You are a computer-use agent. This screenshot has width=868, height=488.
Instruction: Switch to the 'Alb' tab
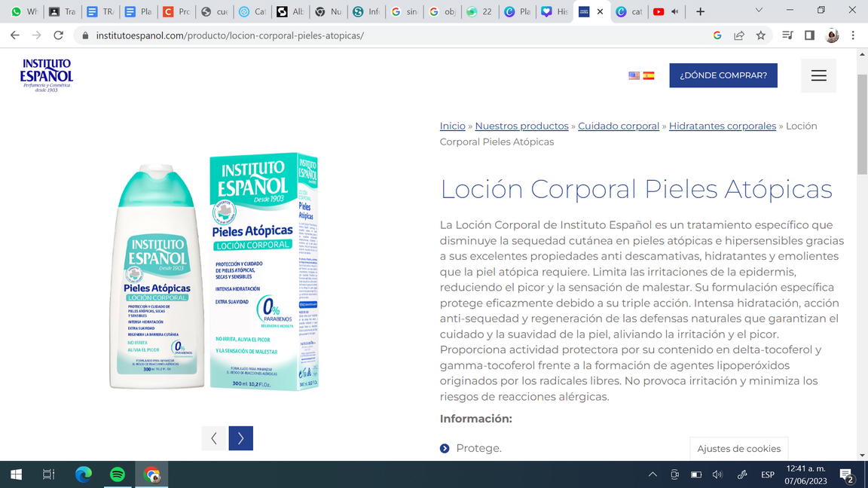(x=290, y=11)
